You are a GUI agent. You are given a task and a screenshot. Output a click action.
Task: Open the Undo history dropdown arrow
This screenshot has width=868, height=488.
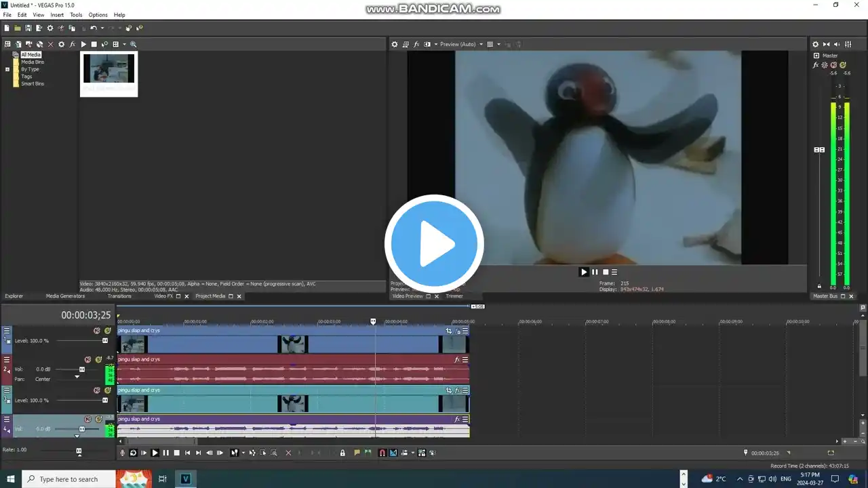pos(102,28)
